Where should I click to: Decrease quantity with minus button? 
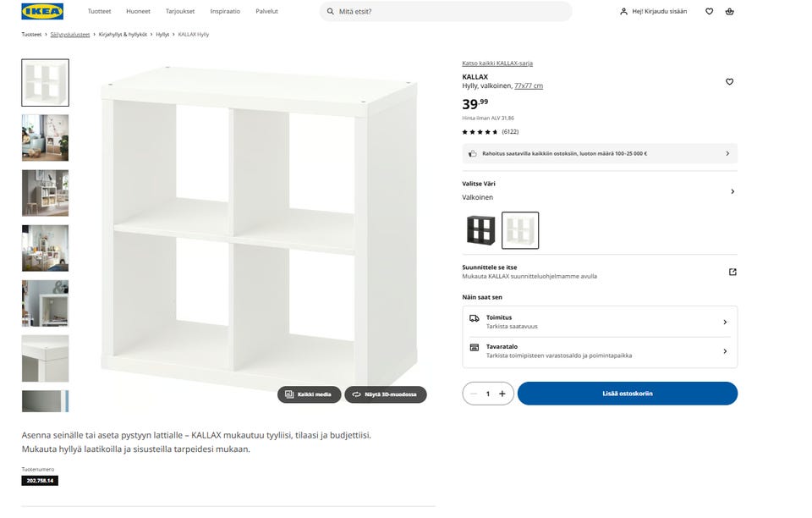pyautogui.click(x=474, y=394)
